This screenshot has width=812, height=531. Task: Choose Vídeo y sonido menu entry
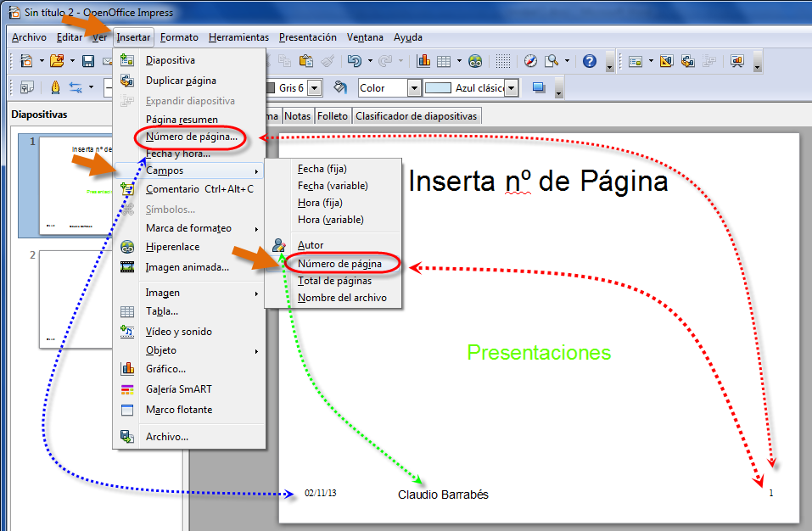(x=179, y=331)
